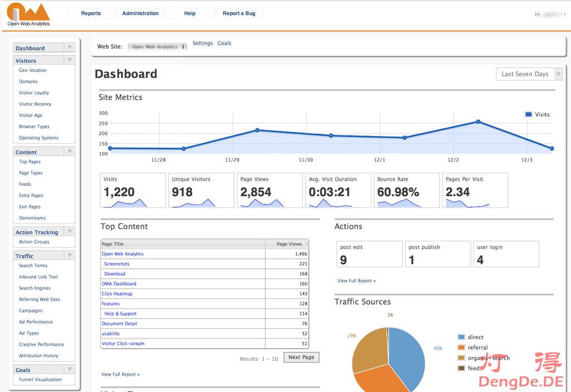Sort table by Page Views column header
Image resolution: width=571 pixels, height=392 pixels.
(290, 244)
